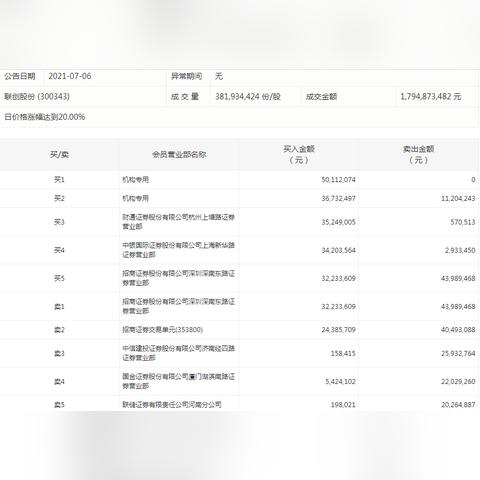Image resolution: width=480 pixels, height=480 pixels.
Task: Select 43,989,468 in the 卖1 row
Action: pyautogui.click(x=458, y=306)
